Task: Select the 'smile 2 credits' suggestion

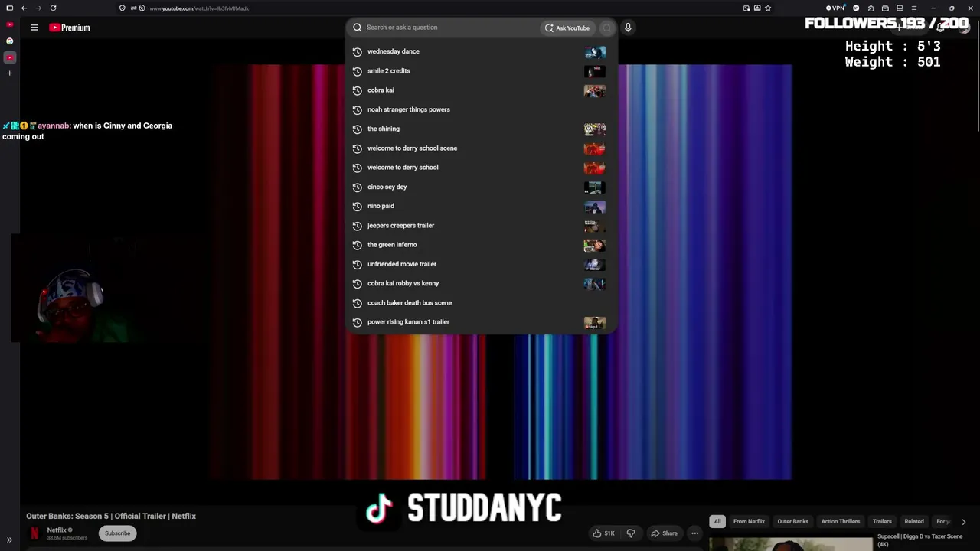Action: point(481,70)
